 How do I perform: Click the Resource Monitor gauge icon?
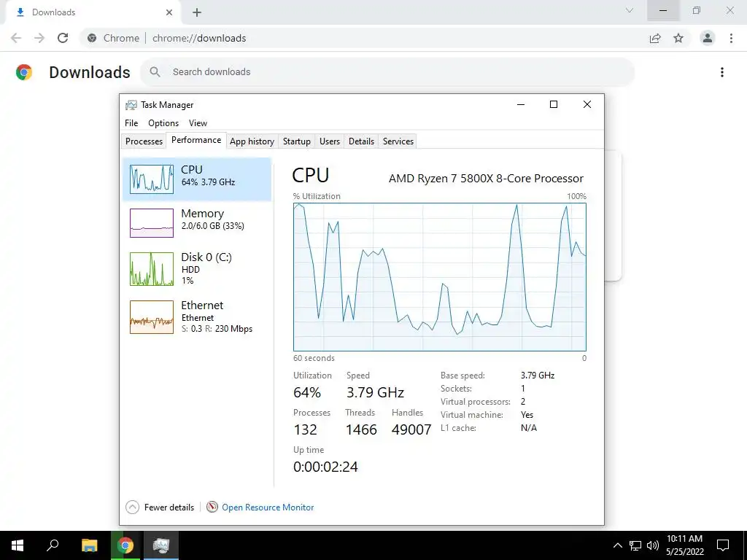tap(212, 507)
